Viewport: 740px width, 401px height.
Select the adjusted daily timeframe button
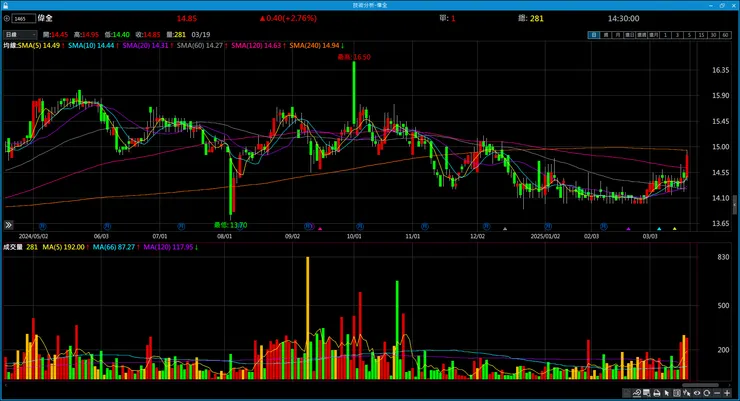[630, 35]
